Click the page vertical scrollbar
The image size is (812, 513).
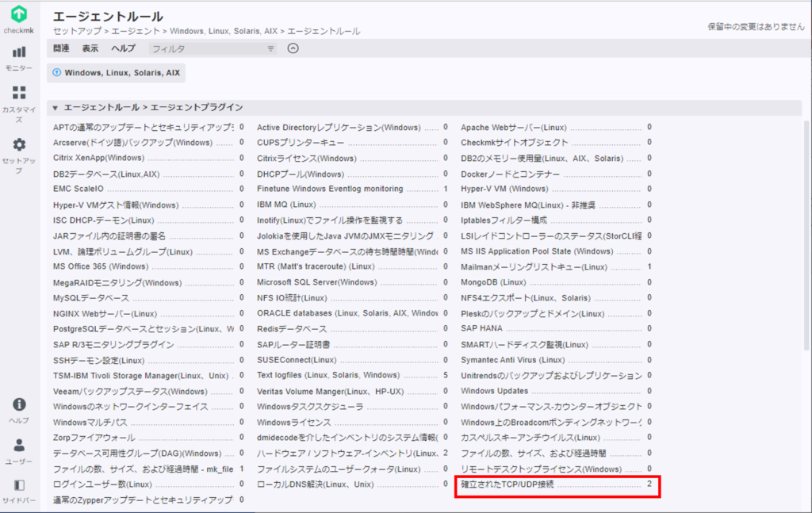pyautogui.click(x=806, y=235)
